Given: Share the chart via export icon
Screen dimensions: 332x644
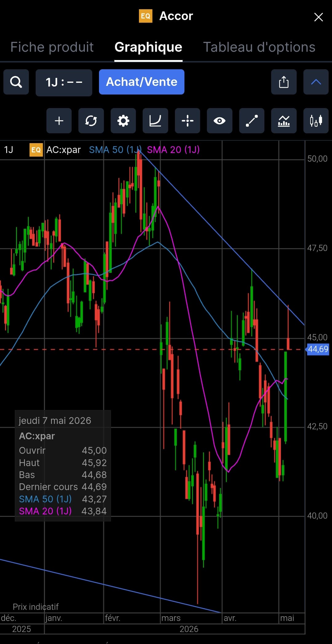Looking at the screenshot, I should coord(284,82).
